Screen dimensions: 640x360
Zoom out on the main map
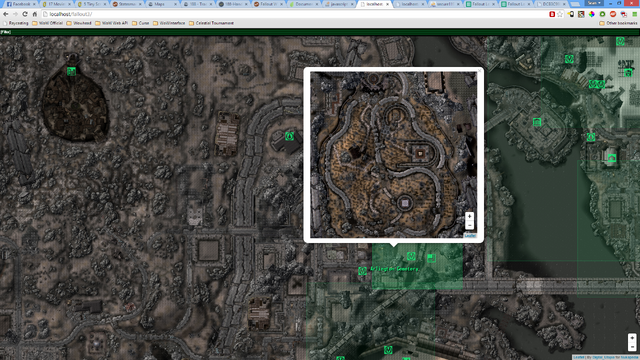[x=632, y=347]
